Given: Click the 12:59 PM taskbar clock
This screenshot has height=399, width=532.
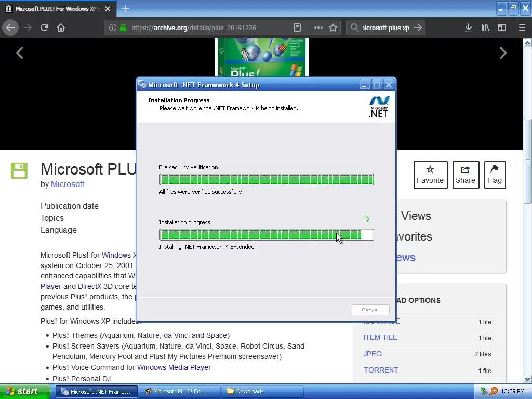Looking at the screenshot, I should 513,392.
